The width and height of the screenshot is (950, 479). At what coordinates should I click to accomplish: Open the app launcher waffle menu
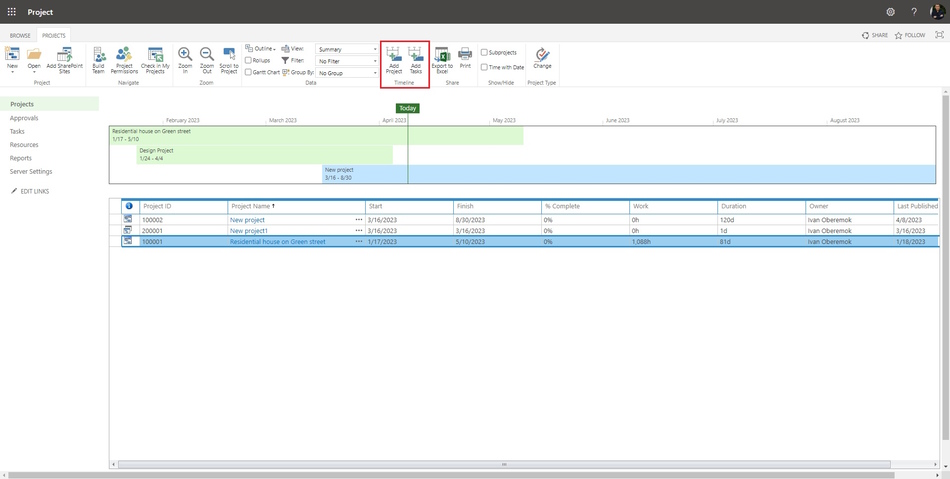coord(12,12)
